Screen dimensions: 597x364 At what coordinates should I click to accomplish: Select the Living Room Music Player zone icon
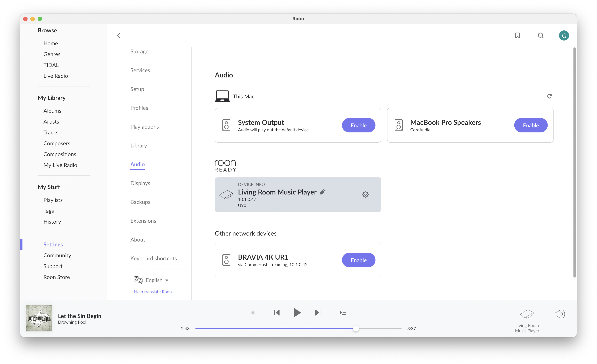(x=527, y=314)
